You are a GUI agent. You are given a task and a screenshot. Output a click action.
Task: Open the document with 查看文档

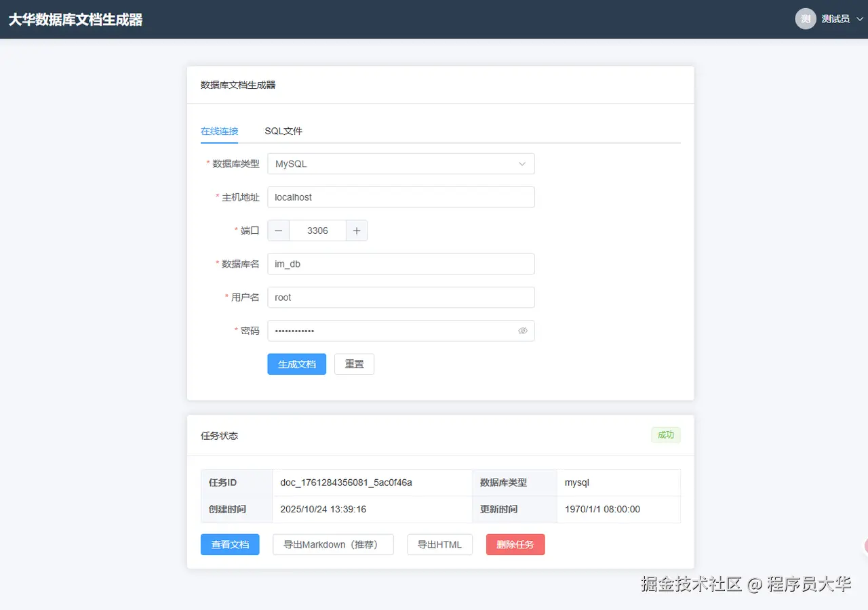pyautogui.click(x=230, y=544)
